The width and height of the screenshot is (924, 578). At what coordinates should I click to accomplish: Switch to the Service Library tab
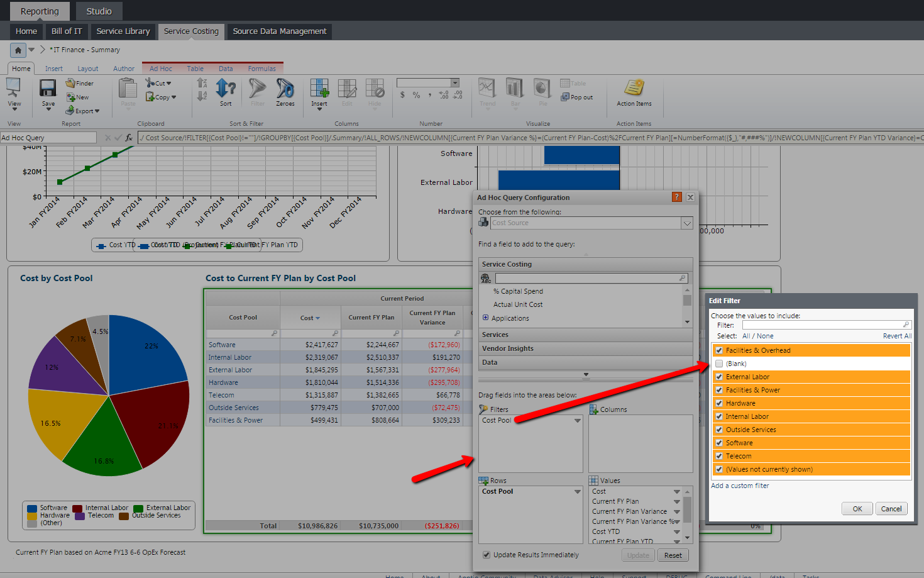[x=123, y=31]
